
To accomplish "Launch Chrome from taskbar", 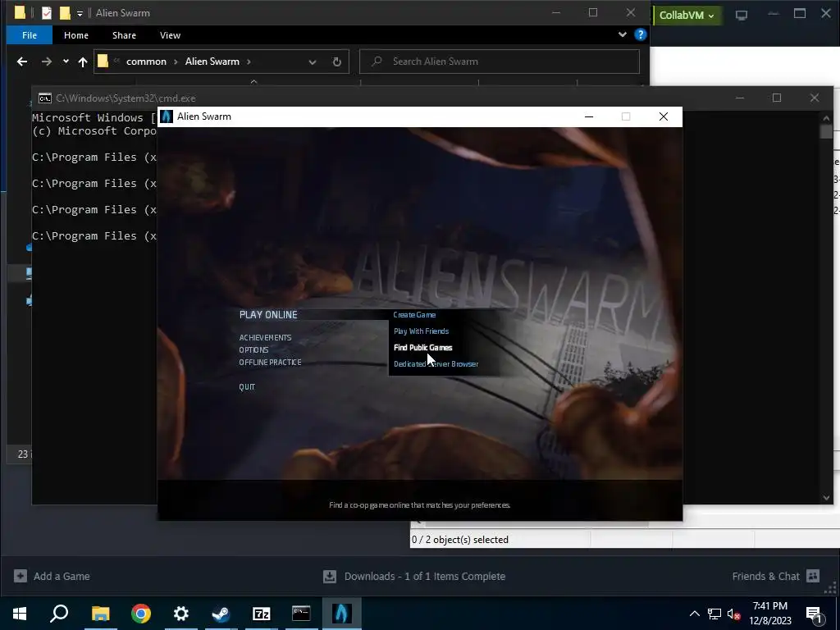I will point(141,614).
